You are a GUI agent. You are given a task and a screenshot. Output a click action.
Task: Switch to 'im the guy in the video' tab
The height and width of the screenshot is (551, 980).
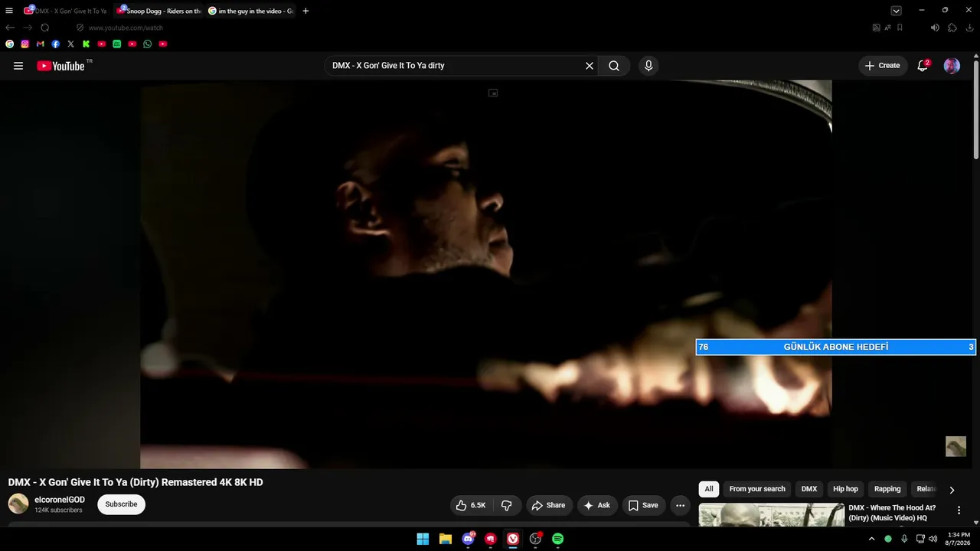[250, 11]
